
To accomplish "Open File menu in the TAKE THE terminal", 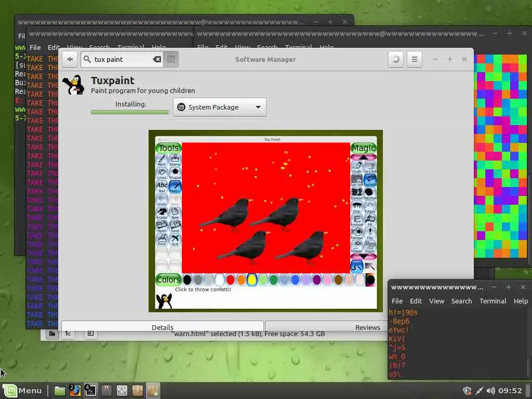I will coord(35,47).
